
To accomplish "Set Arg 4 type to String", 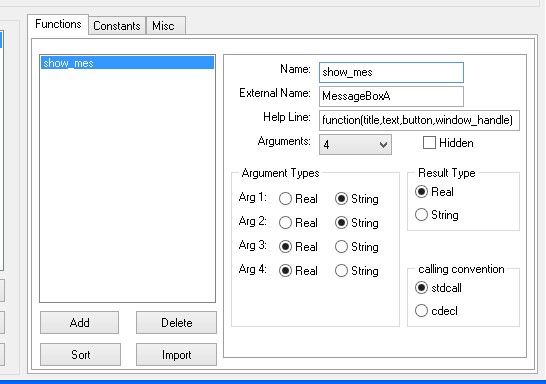I will [357, 271].
